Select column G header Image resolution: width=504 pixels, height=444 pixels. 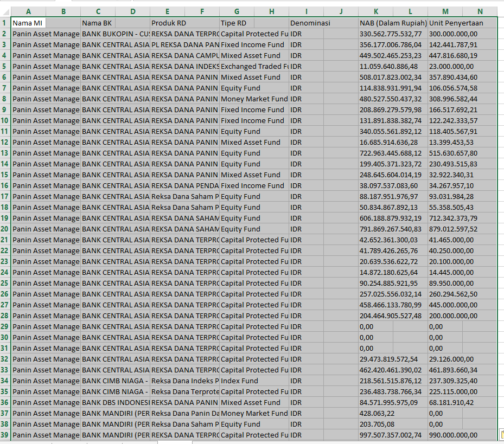pyautogui.click(x=237, y=11)
